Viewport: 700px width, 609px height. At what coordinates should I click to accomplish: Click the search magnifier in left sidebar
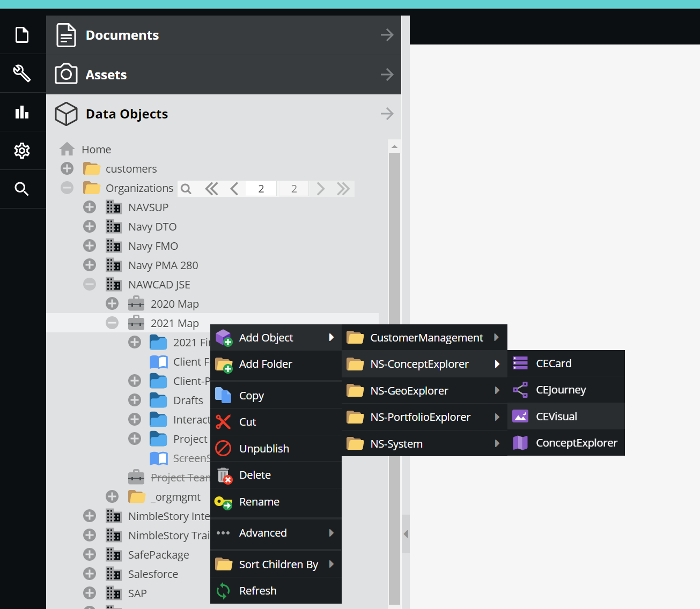(22, 189)
